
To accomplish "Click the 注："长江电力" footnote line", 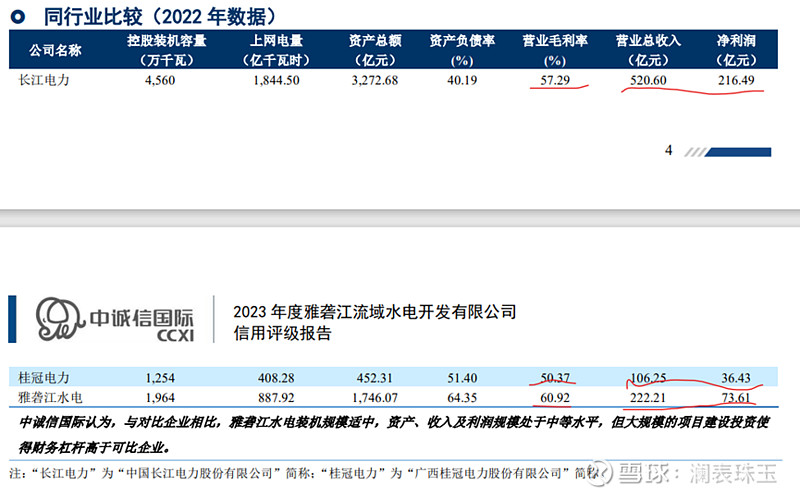I will [303, 474].
